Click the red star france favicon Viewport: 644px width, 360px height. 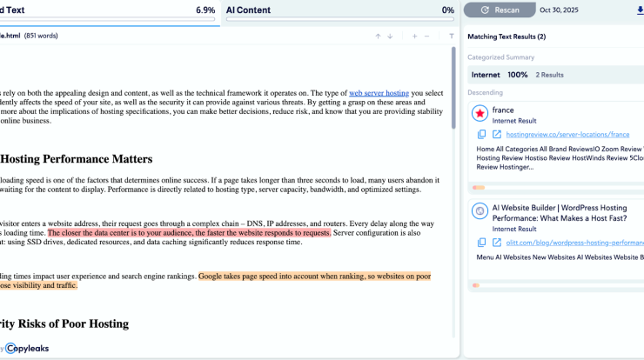coord(480,112)
